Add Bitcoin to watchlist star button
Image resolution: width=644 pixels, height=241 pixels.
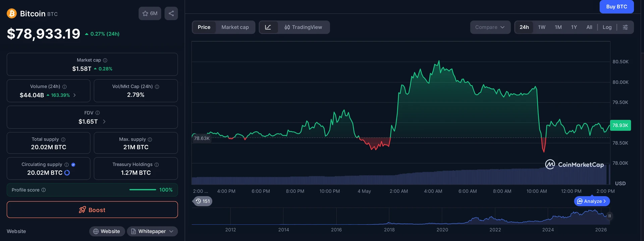(150, 13)
